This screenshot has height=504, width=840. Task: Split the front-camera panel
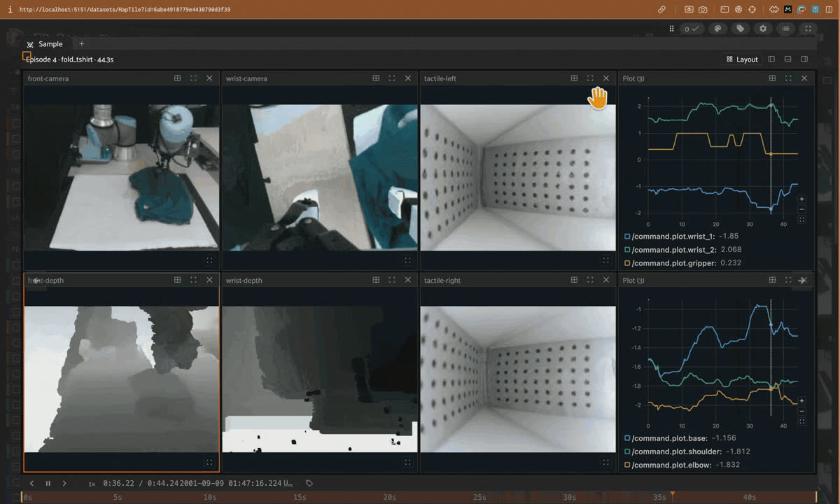[x=178, y=78]
